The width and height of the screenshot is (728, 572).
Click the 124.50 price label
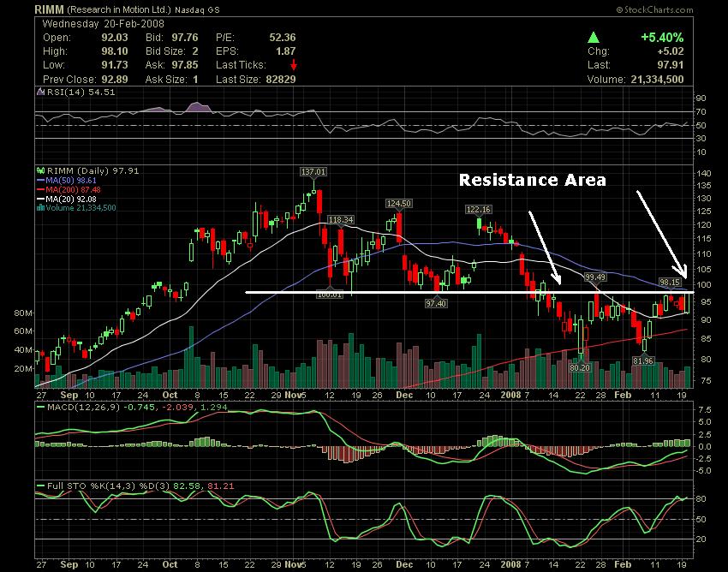[399, 203]
